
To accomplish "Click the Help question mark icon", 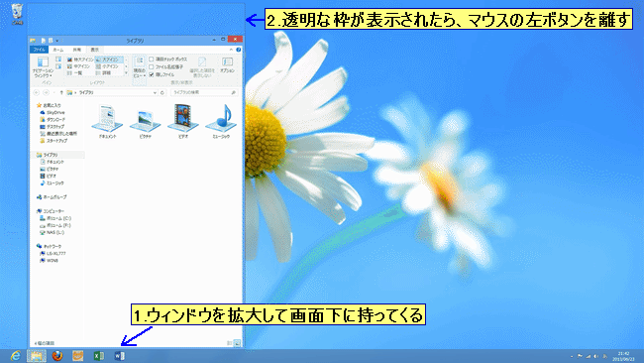I will 238,50.
